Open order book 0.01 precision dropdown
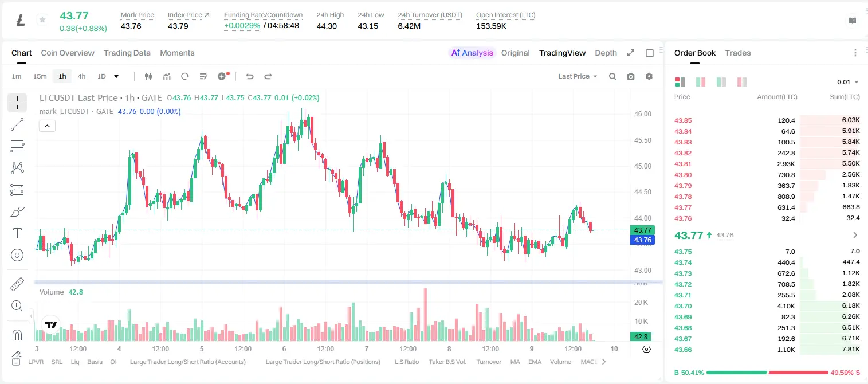Screen dimensions: 868x384 [x=847, y=82]
